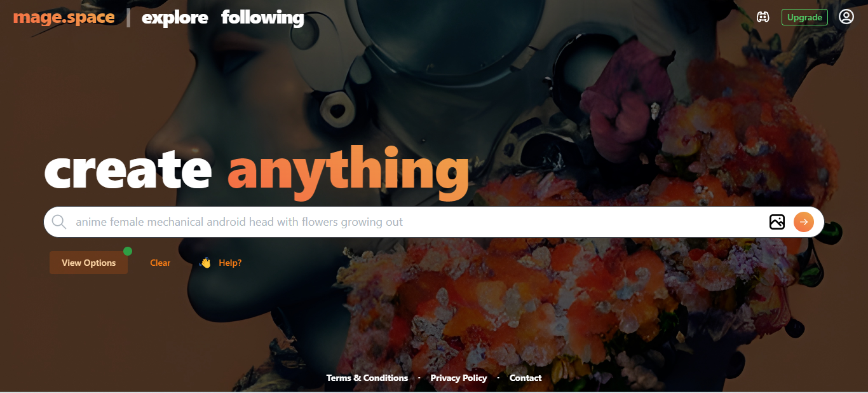Open the Contact footer link
868x393 pixels.
pyautogui.click(x=526, y=378)
